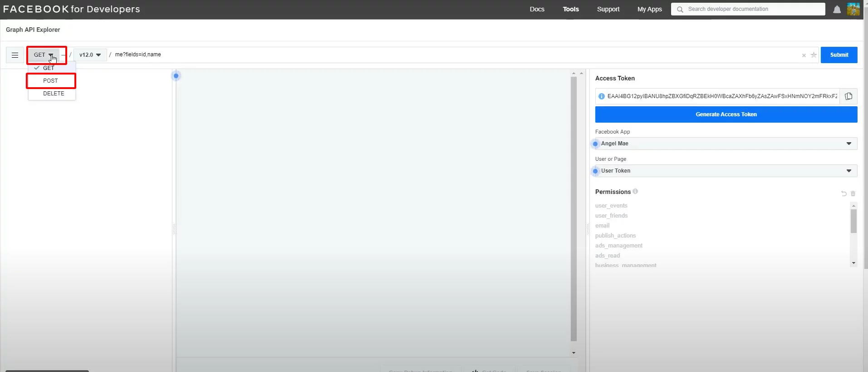868x372 pixels.
Task: Open the user profile avatar
Action: pos(853,9)
